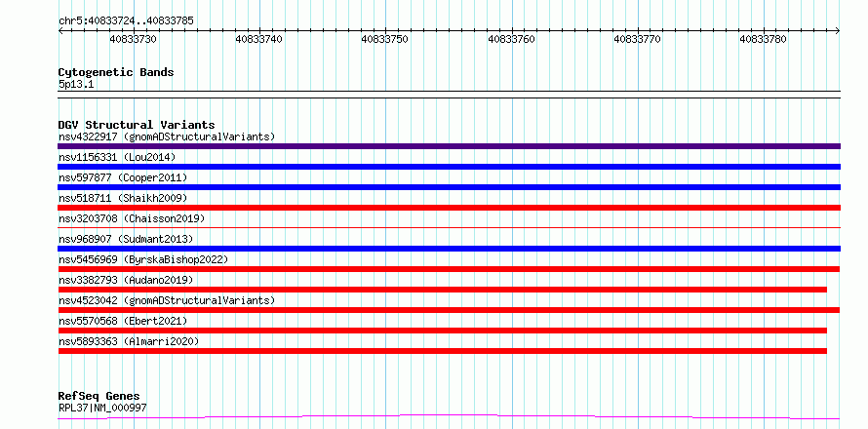The image size is (868, 429).
Task: Click the 40833770 ruler position
Action: click(x=638, y=39)
